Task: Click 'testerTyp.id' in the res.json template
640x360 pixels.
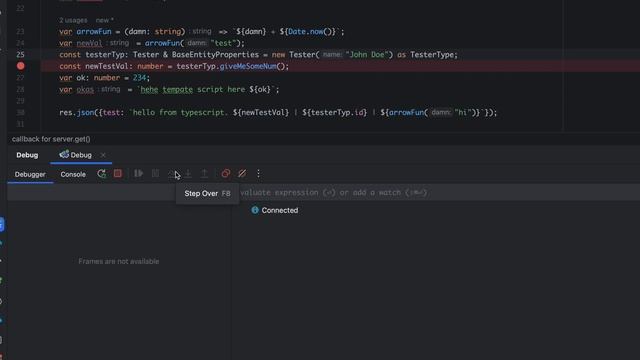Action: pos(337,112)
